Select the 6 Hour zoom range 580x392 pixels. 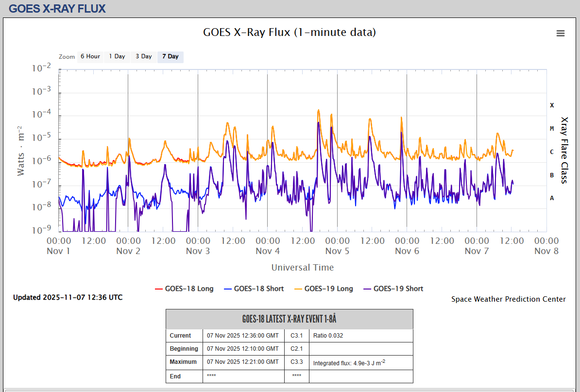tap(90, 56)
